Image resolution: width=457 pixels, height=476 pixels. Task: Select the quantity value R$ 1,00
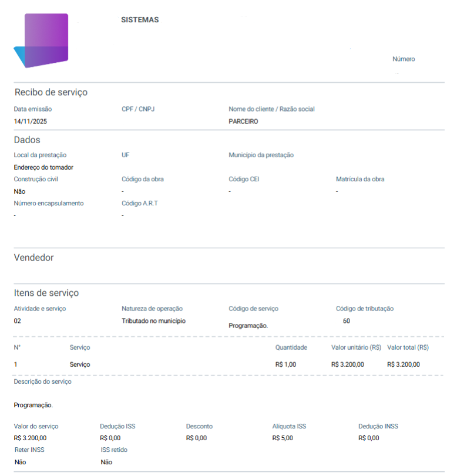point(285,364)
